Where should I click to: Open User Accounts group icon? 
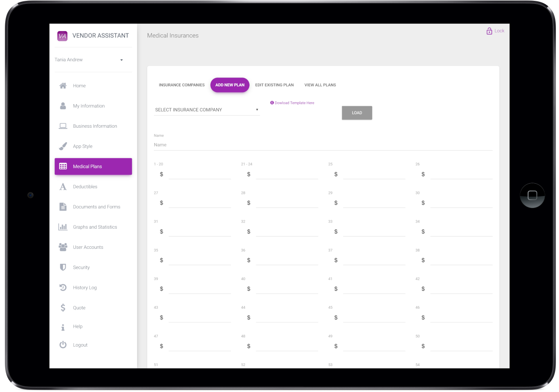pos(63,247)
